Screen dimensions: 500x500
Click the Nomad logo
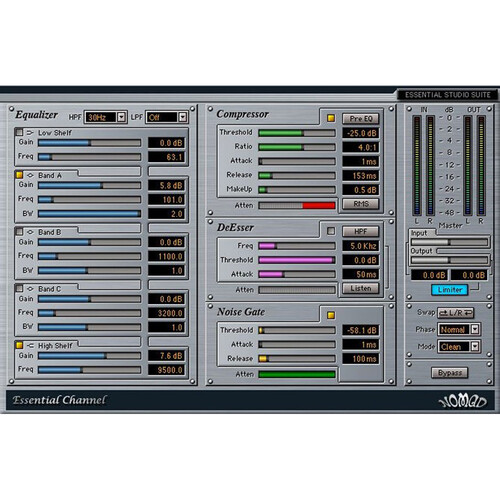coord(463,401)
